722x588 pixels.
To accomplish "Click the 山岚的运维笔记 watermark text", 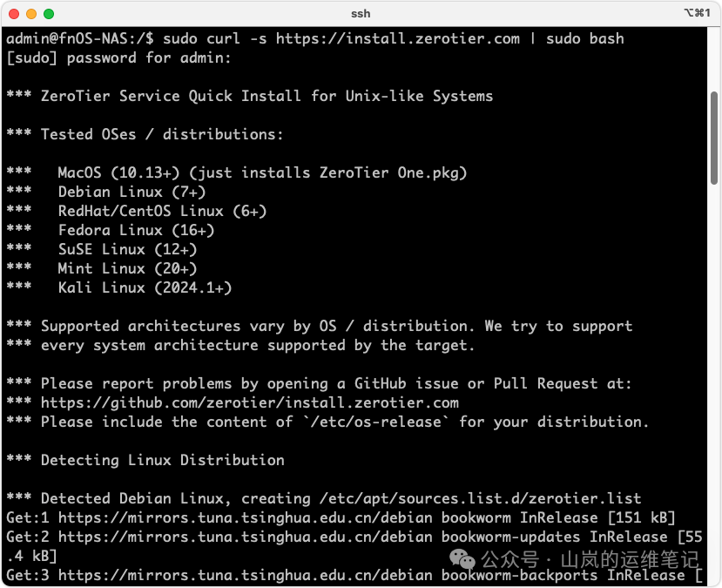I will [x=629, y=559].
